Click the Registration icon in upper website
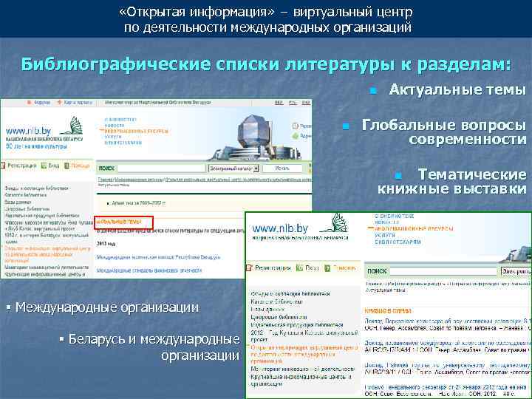This screenshot has width=532, height=399. pyautogui.click(x=3, y=166)
